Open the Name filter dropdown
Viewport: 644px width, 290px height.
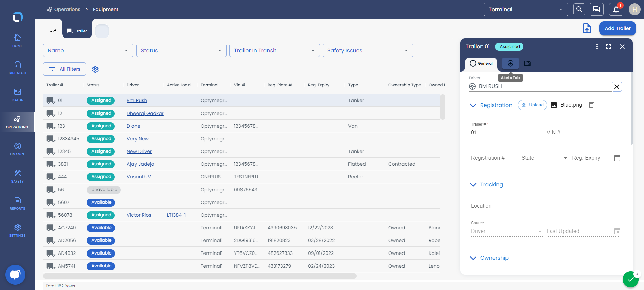coord(88,50)
